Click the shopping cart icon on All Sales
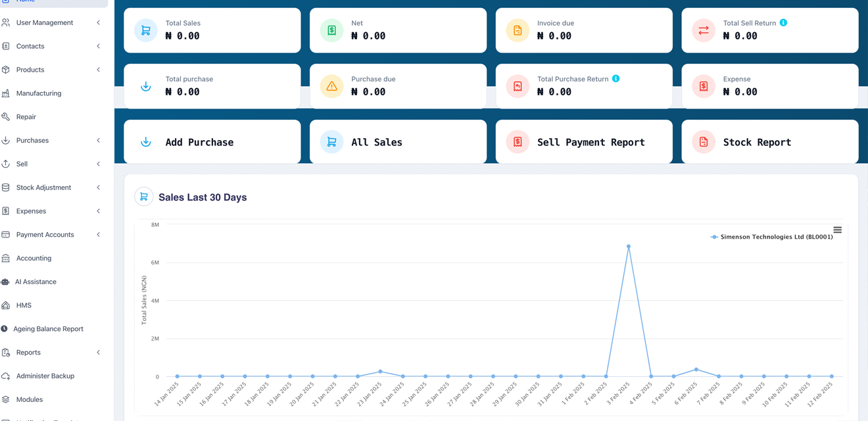 (331, 142)
